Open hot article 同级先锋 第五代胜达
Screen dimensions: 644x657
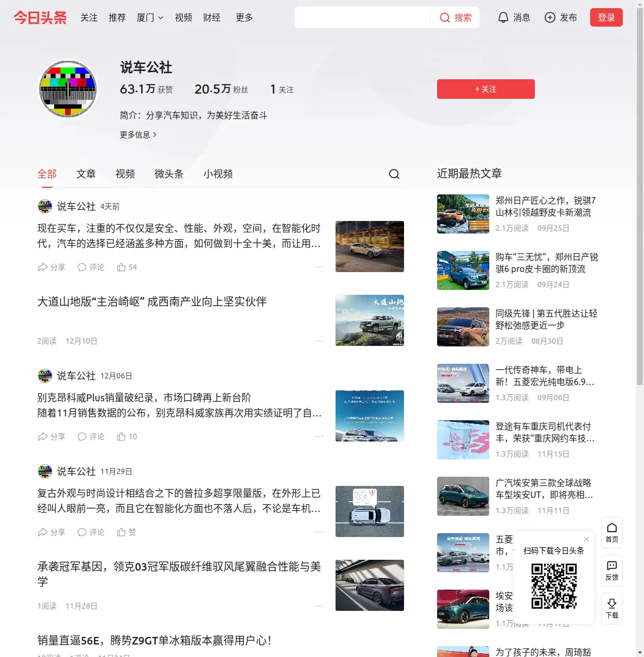[x=546, y=319]
